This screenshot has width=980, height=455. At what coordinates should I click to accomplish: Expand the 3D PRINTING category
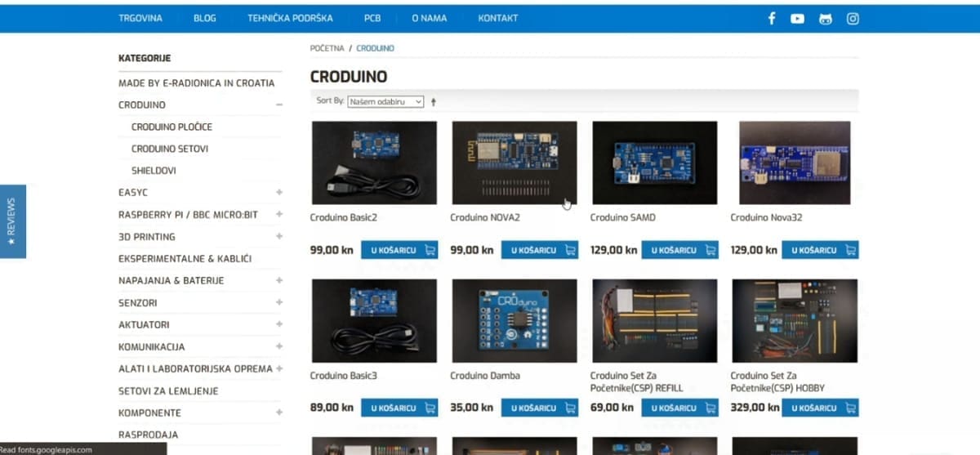coord(279,237)
